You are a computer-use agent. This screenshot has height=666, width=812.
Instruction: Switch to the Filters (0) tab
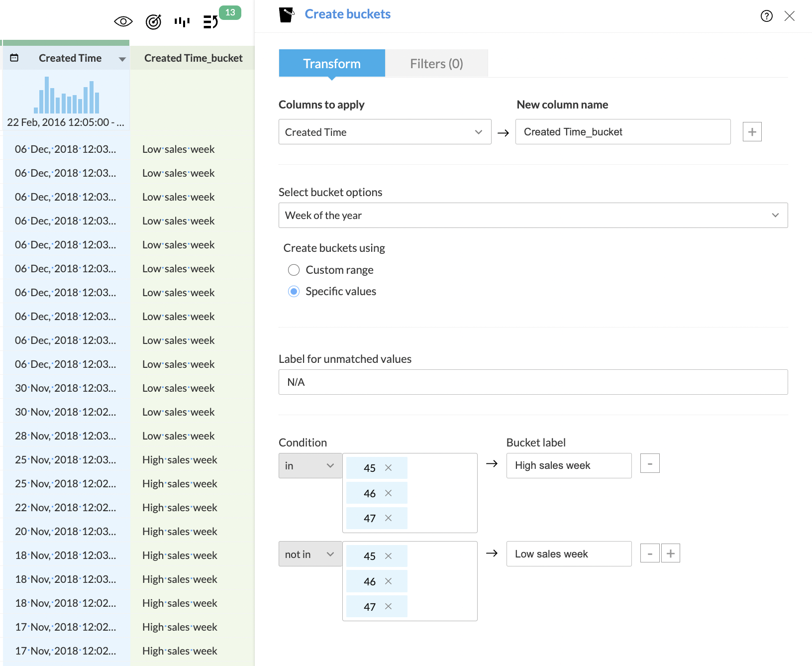pyautogui.click(x=436, y=64)
